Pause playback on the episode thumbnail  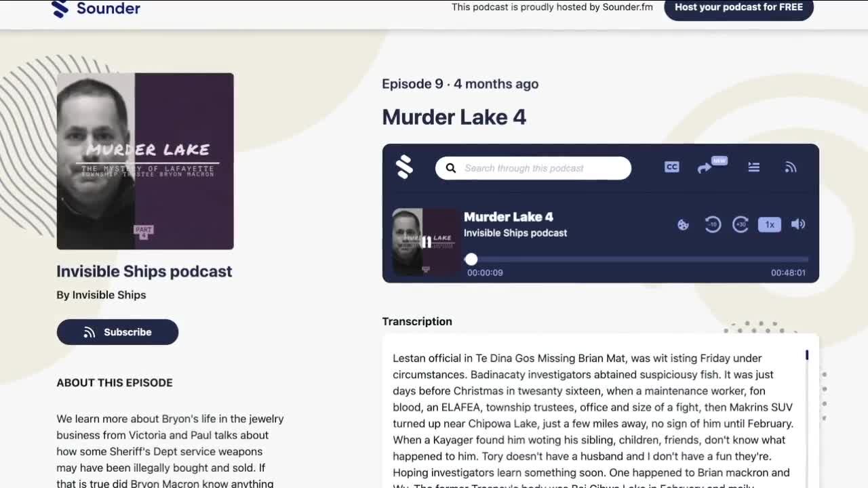pos(426,242)
